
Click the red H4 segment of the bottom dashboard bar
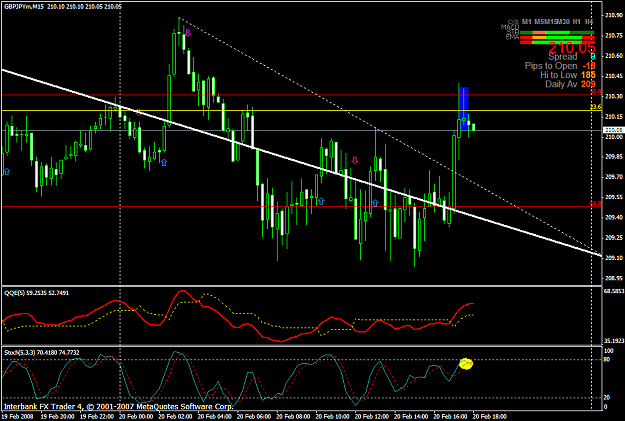coord(588,42)
